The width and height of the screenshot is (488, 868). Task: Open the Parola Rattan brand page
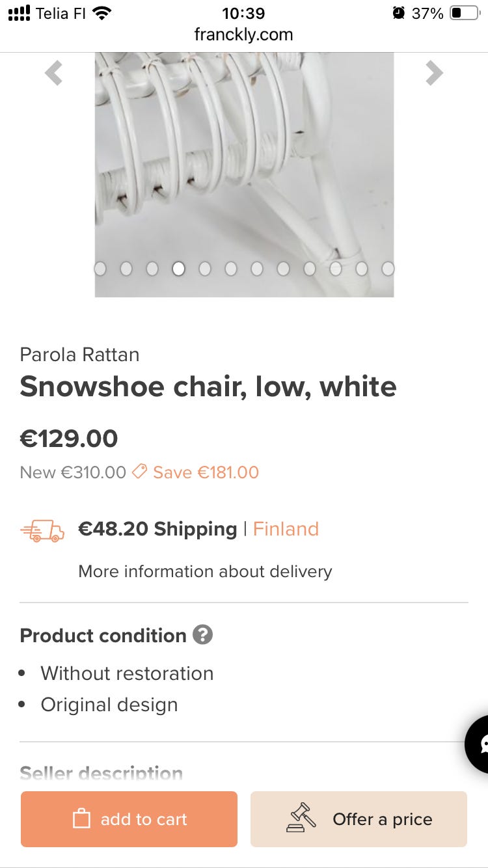(79, 355)
